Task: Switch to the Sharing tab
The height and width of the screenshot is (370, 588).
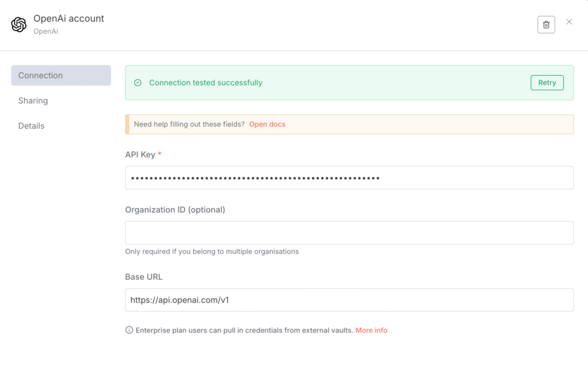Action: [x=33, y=100]
